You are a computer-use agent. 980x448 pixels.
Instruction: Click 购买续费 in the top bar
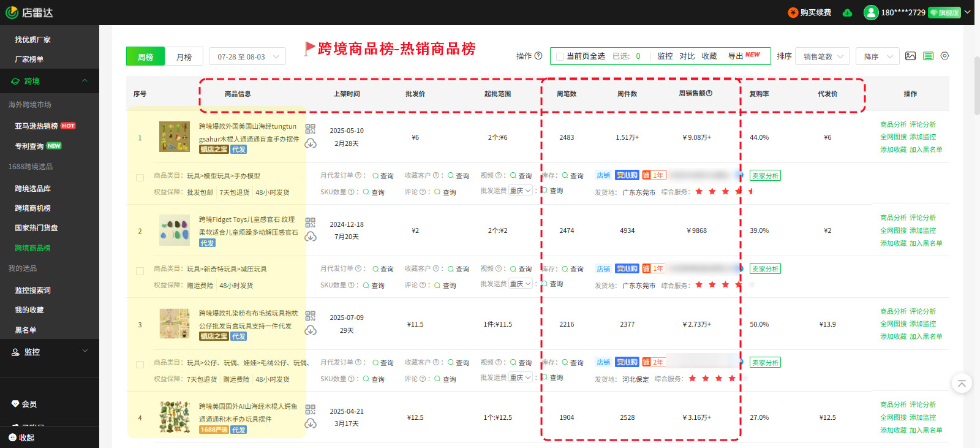(x=810, y=13)
